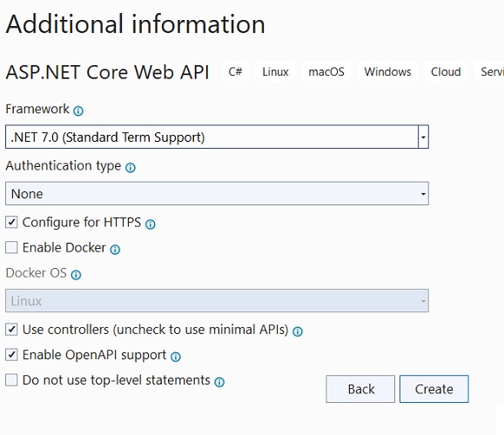Viewport: 504px width, 435px height.
Task: Click the info icon next to Docker OS
Action: pyautogui.click(x=76, y=275)
